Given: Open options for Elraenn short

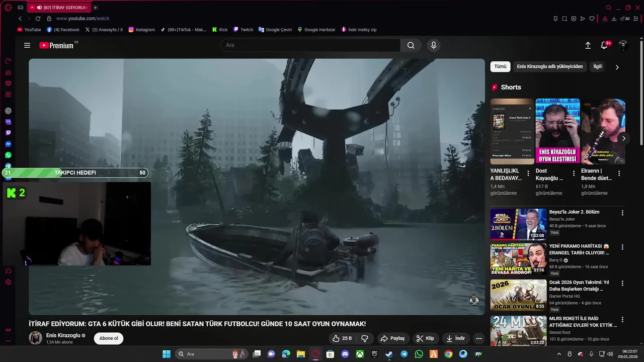Looking at the screenshot, I should (619, 173).
